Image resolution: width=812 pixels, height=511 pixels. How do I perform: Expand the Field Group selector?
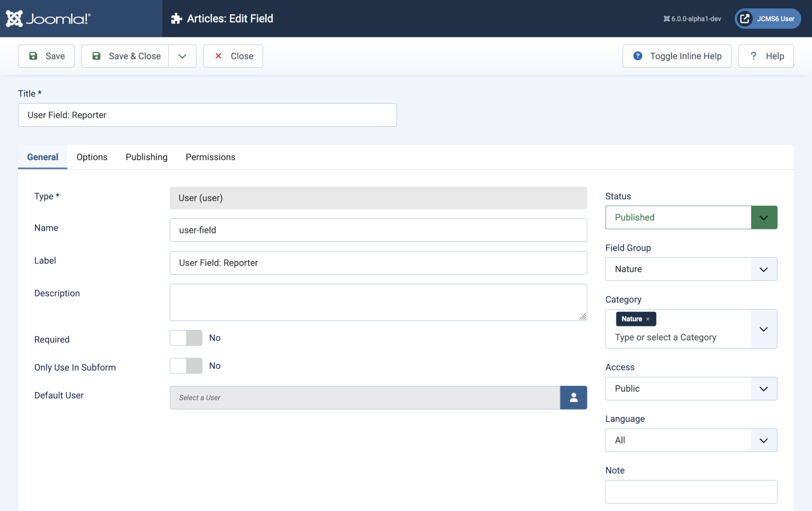764,269
